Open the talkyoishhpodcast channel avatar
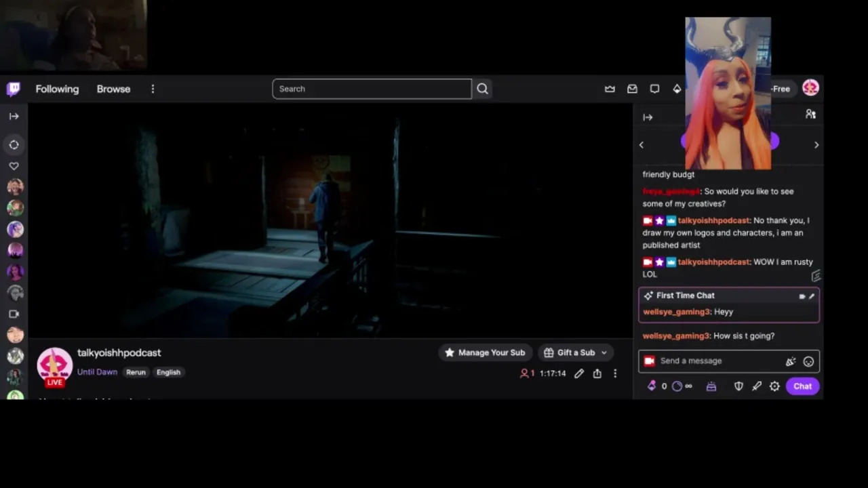The width and height of the screenshot is (868, 488). pyautogui.click(x=54, y=366)
